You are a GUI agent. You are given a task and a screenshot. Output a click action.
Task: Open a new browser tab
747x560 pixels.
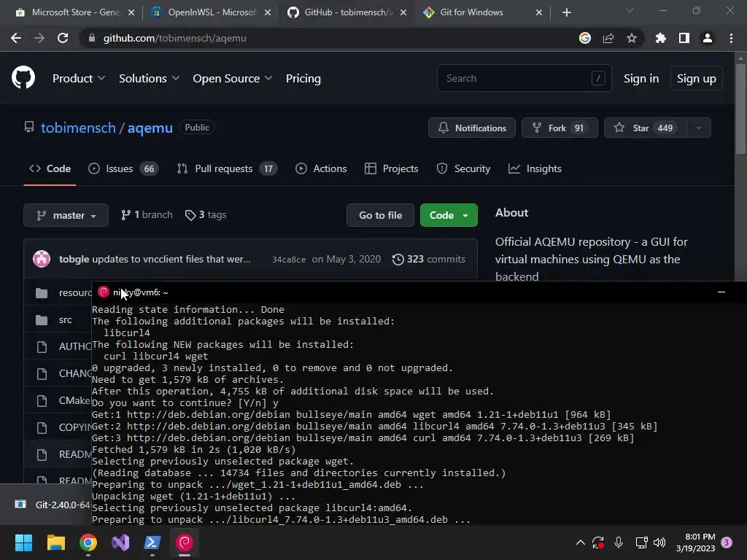click(x=566, y=12)
